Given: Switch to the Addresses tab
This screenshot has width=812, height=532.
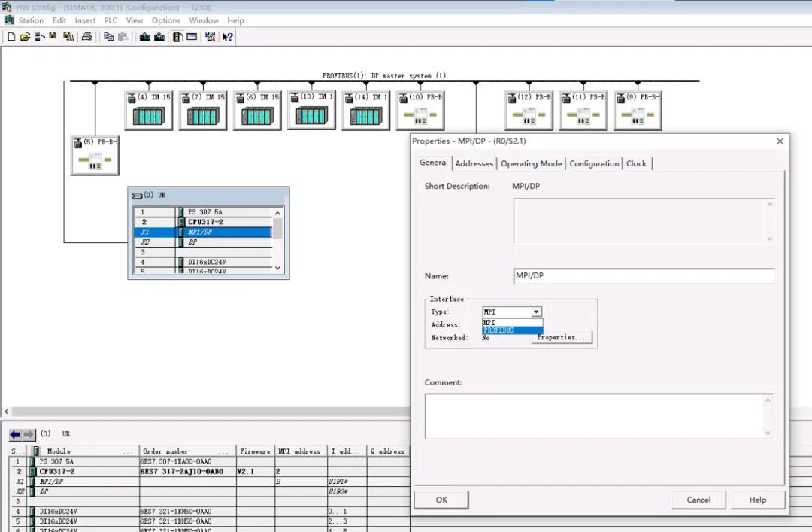Looking at the screenshot, I should [x=474, y=163].
